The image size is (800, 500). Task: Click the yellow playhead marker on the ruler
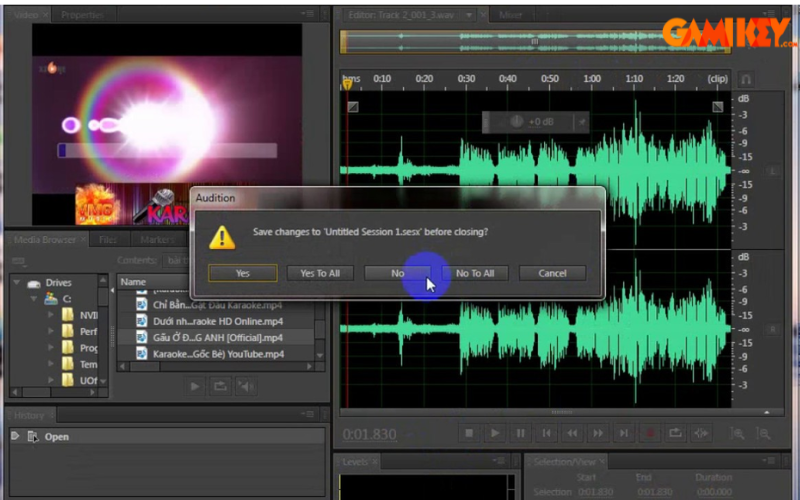[x=347, y=84]
